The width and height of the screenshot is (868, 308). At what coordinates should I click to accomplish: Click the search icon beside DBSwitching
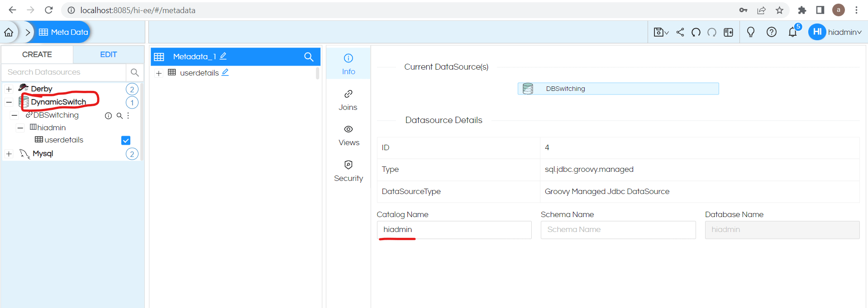click(119, 116)
